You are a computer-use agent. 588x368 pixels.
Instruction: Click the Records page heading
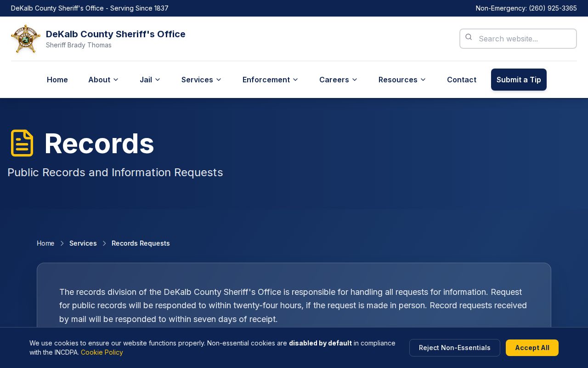99,143
